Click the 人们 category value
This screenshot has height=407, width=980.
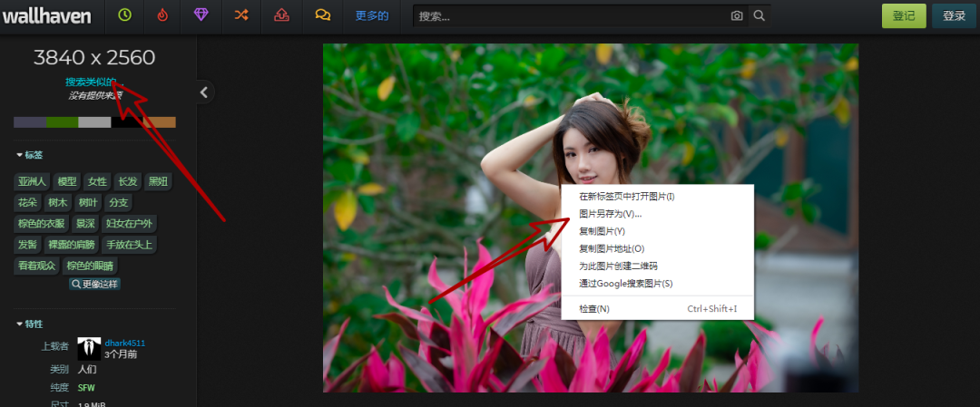(x=87, y=369)
